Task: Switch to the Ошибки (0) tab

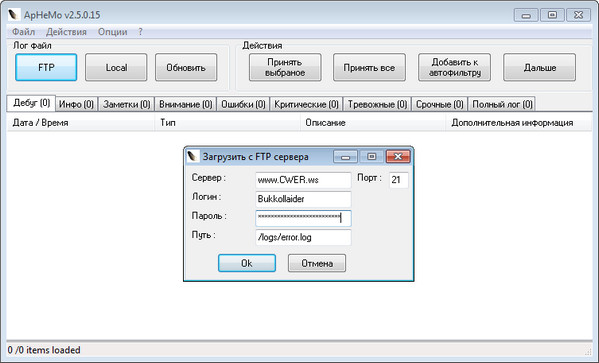Action: (243, 104)
